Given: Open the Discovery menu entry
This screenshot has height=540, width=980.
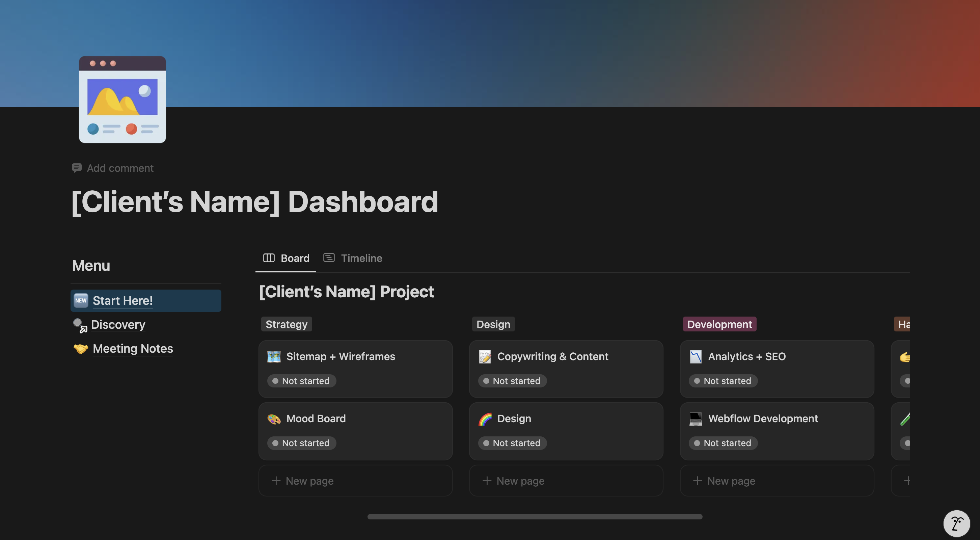Looking at the screenshot, I should click(118, 324).
